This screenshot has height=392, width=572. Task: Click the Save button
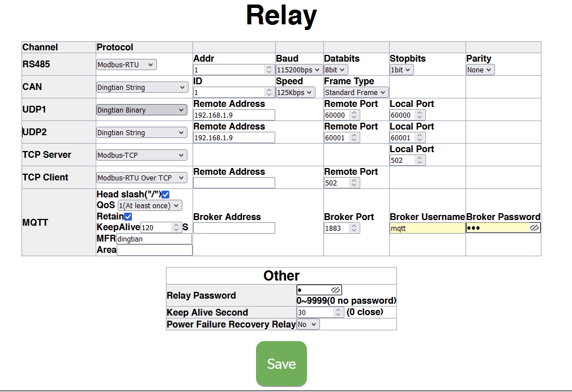281,364
